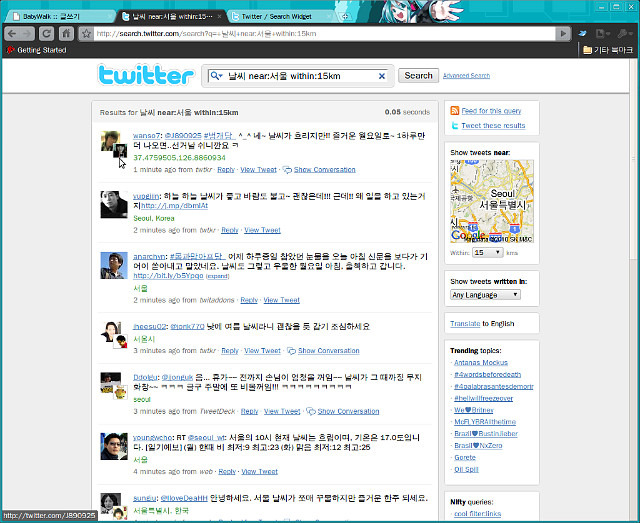Show Conversation for jheesu02's tweet
640x523 pixels.
pyautogui.click(x=329, y=351)
